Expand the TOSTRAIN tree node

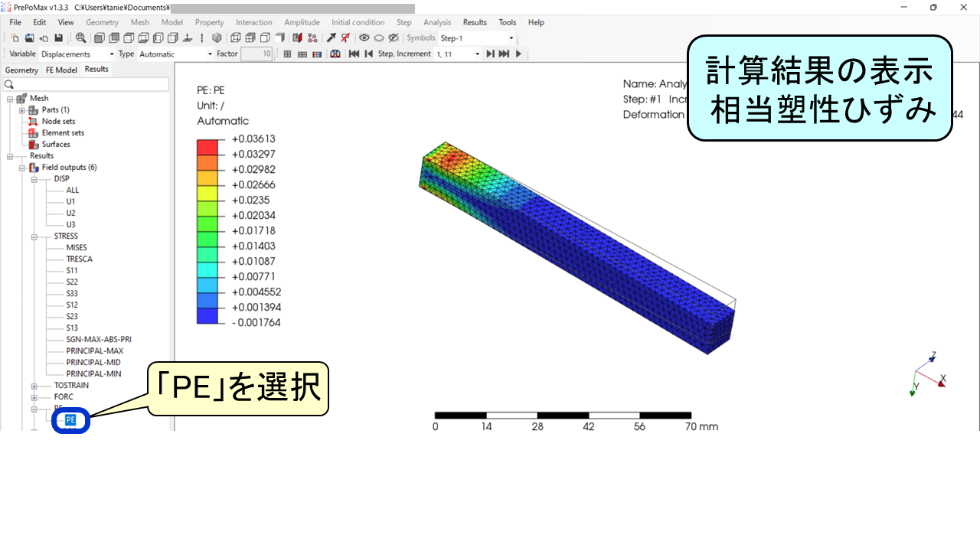click(x=34, y=386)
